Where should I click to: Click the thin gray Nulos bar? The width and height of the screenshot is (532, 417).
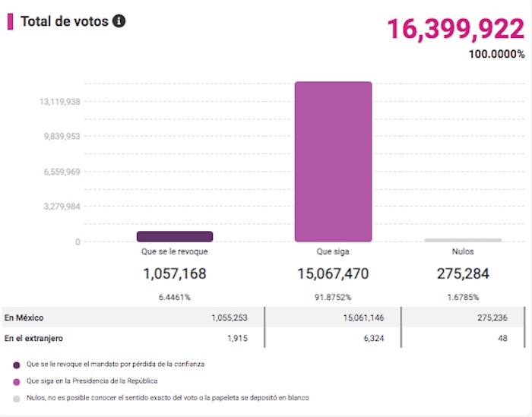[463, 240]
